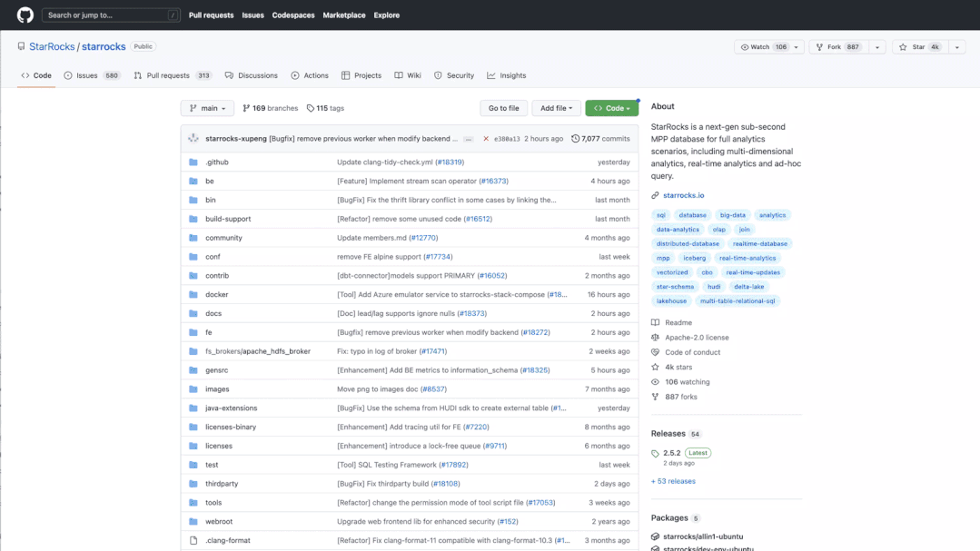
Task: Open the green Code dropdown button
Action: (612, 108)
